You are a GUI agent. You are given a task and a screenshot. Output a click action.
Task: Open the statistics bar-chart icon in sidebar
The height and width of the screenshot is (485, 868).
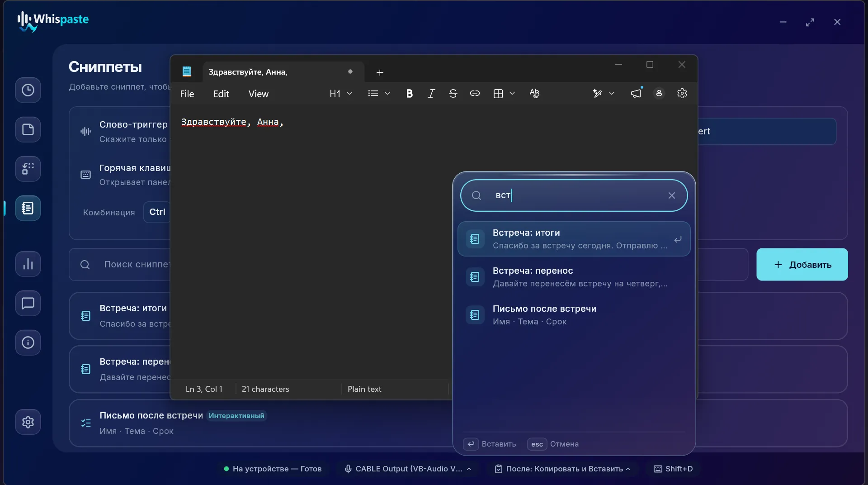pos(28,264)
